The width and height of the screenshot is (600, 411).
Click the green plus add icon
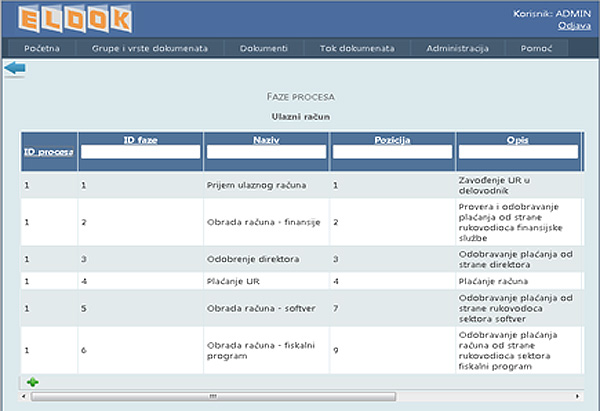point(32,382)
